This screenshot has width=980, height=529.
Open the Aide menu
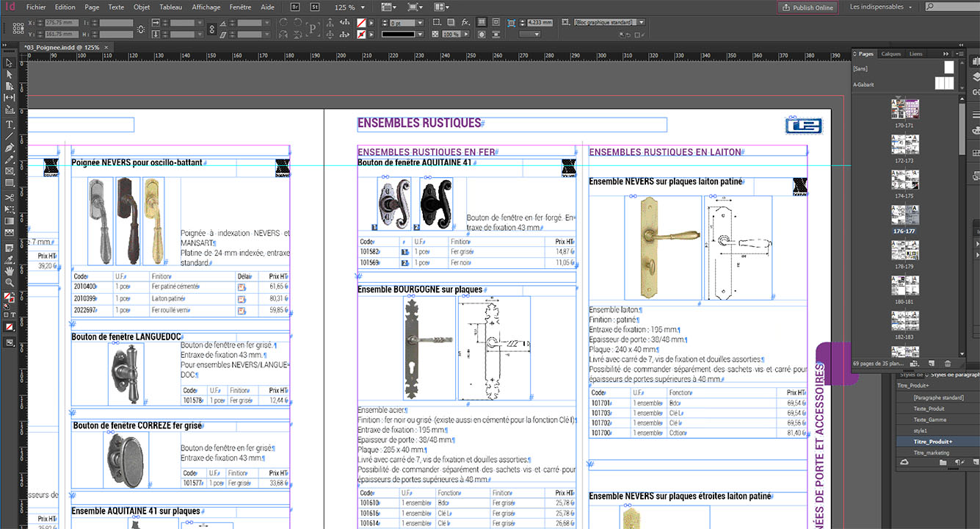[x=268, y=7]
